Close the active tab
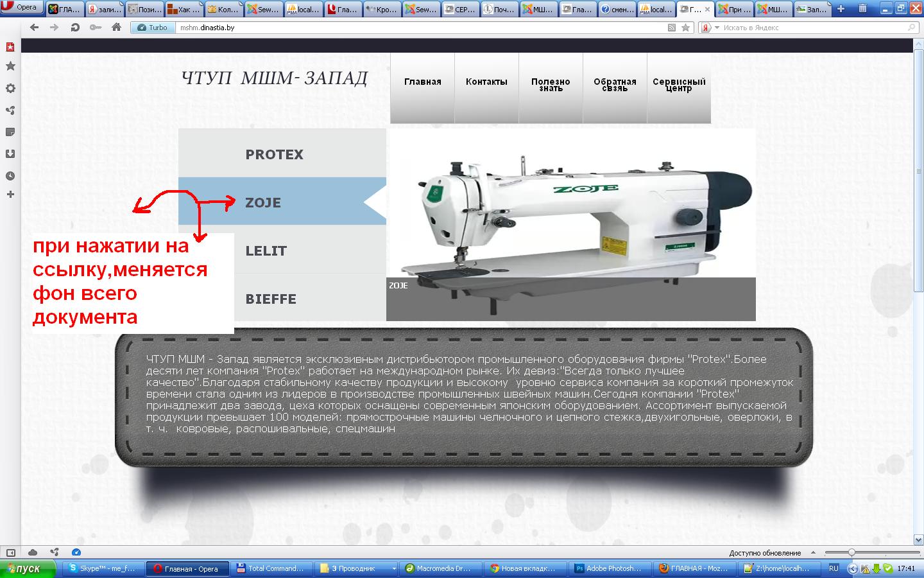The height and width of the screenshot is (578, 924). (x=707, y=10)
